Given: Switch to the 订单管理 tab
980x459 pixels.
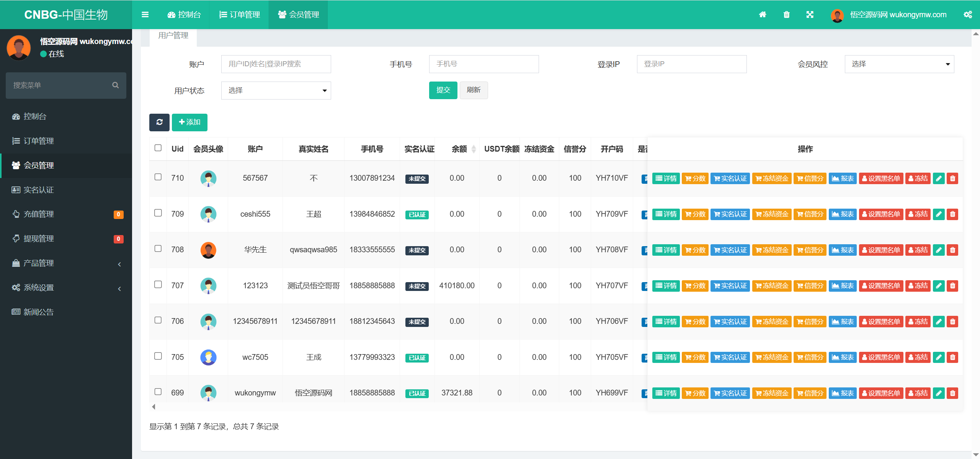Looking at the screenshot, I should click(239, 15).
